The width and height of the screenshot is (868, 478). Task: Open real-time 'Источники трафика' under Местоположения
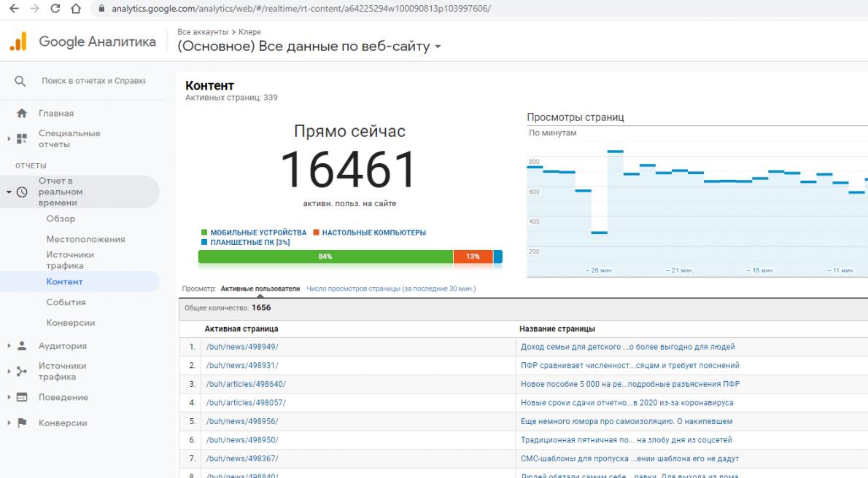coord(70,260)
